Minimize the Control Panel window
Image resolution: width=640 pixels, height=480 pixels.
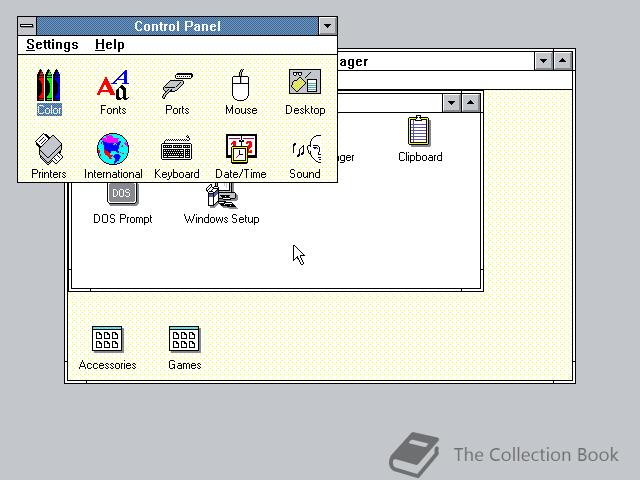pos(327,26)
